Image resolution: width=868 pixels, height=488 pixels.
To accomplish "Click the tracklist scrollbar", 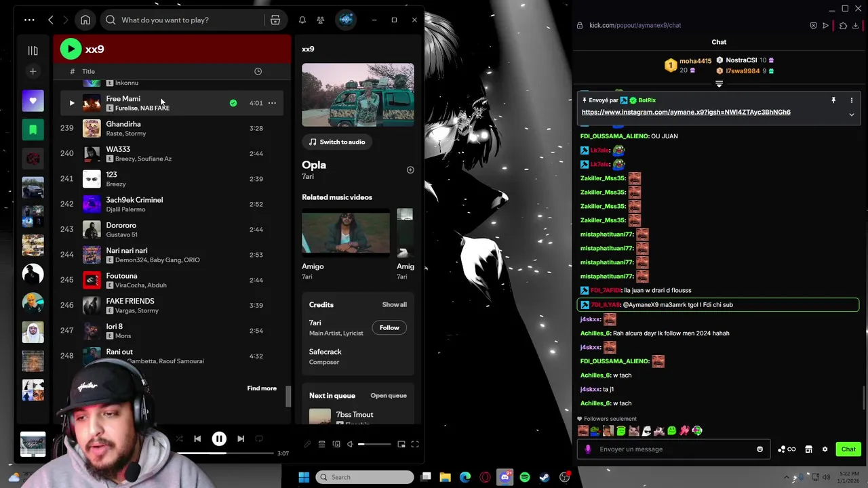I will 288,396.
